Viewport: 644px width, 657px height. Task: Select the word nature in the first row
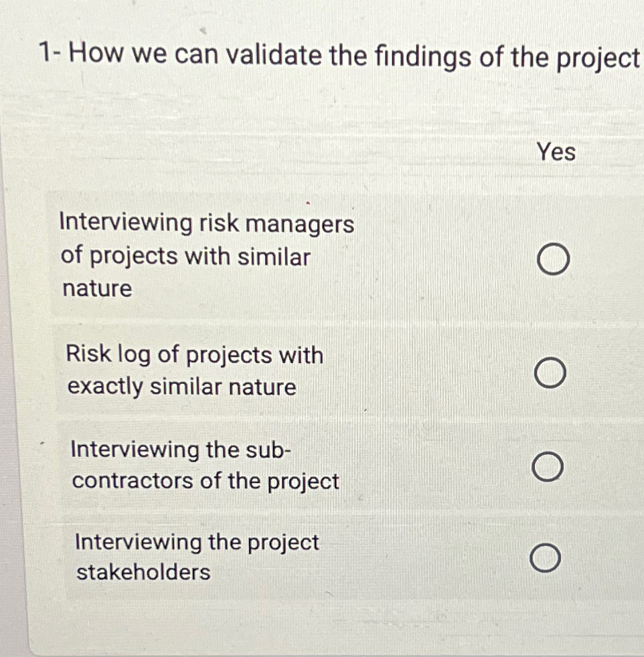(95, 290)
